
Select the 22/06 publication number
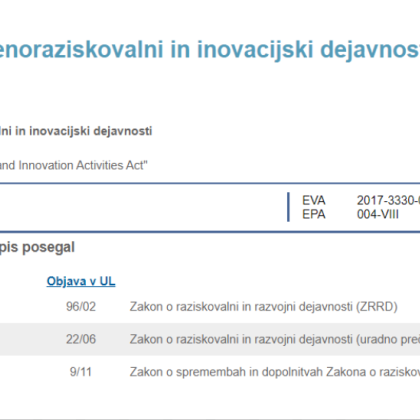81,339
